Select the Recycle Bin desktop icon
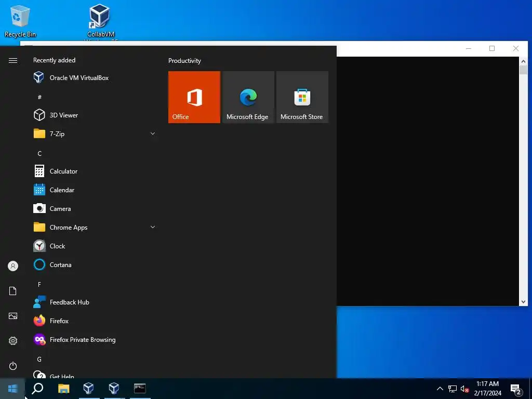The width and height of the screenshot is (532, 399). click(20, 21)
